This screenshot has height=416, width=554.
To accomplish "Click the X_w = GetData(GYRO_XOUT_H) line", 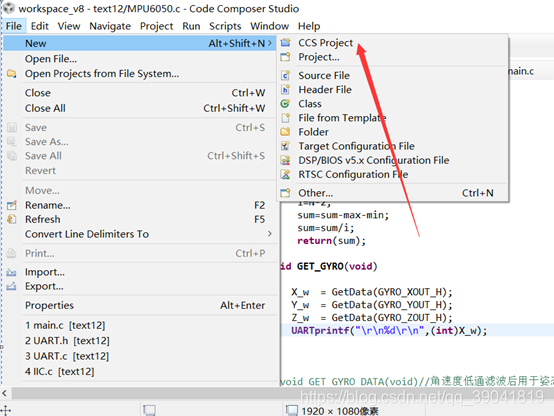I will (372, 292).
